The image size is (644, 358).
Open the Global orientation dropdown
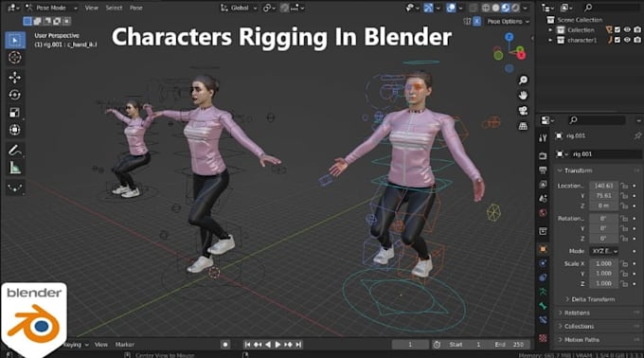pos(239,8)
